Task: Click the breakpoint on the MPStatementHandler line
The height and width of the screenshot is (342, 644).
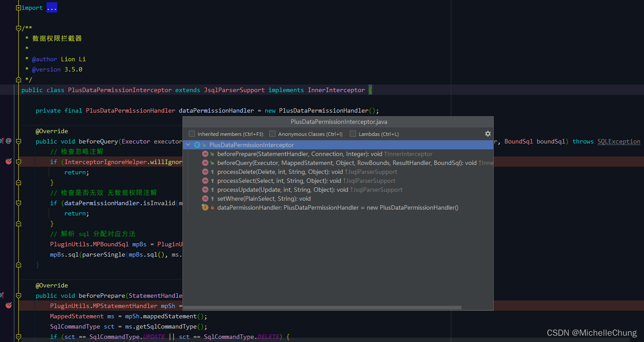Action: pos(8,305)
